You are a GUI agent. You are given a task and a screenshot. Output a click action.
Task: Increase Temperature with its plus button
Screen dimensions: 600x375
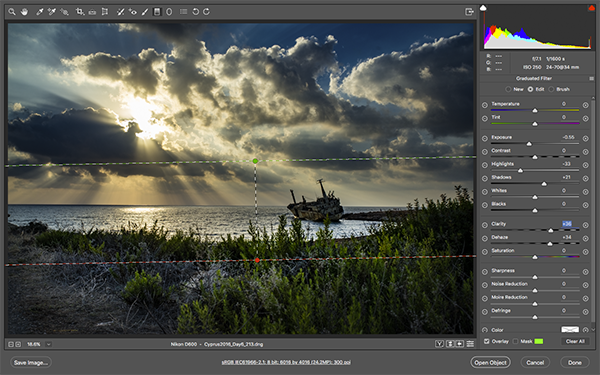[585, 105]
